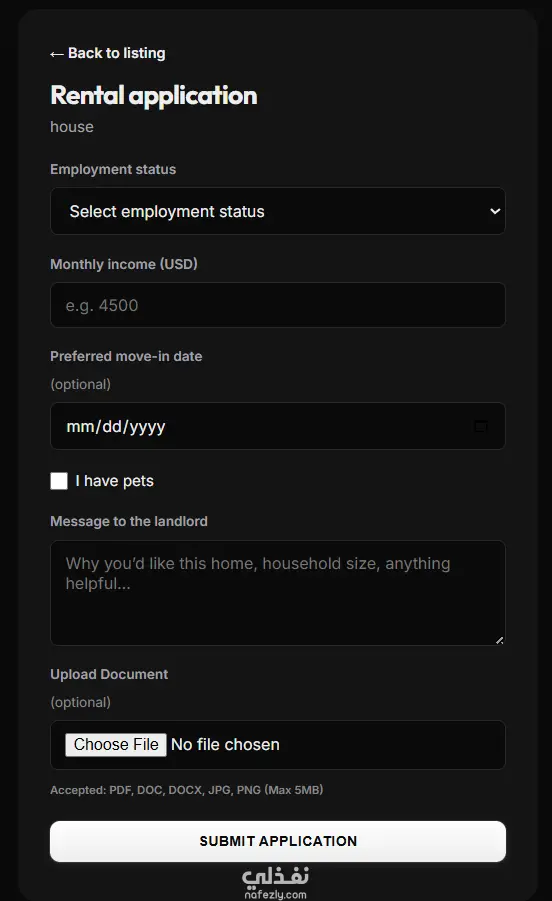Click the Submit Application button

(277, 841)
